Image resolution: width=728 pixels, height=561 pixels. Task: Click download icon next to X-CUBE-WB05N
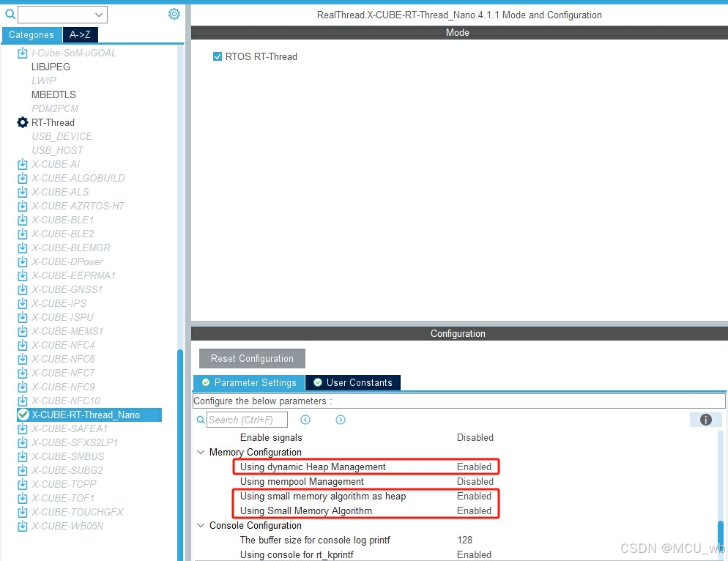point(22,526)
